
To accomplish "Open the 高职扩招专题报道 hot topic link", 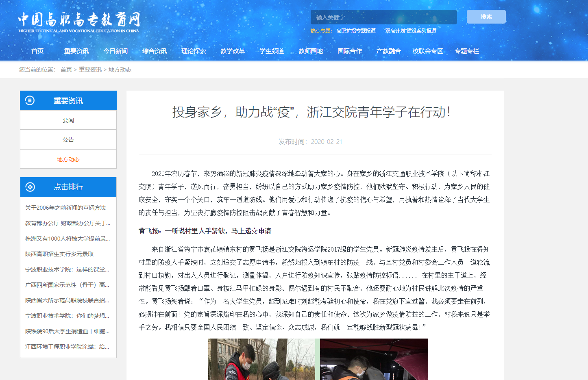I will coord(356,31).
